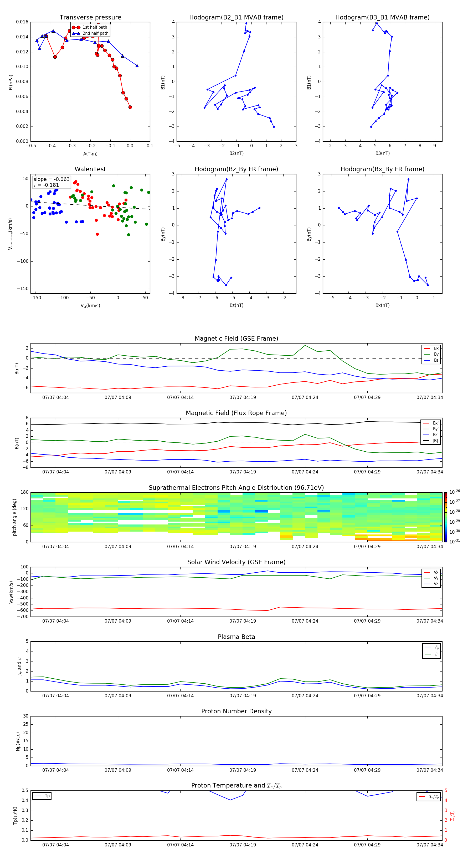The width and height of the screenshot is (473, 868).
Task: Select "Bz'" in Flux Rope legend
Action: click(431, 435)
